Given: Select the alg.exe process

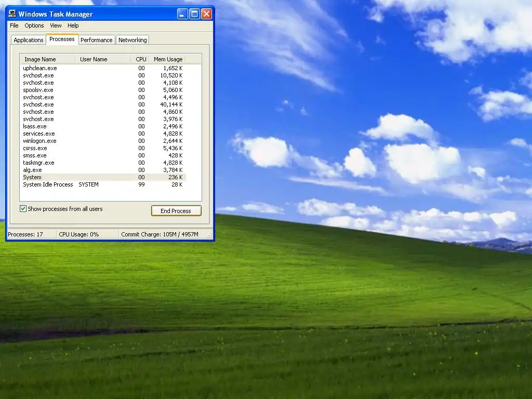Looking at the screenshot, I should pyautogui.click(x=103, y=170).
